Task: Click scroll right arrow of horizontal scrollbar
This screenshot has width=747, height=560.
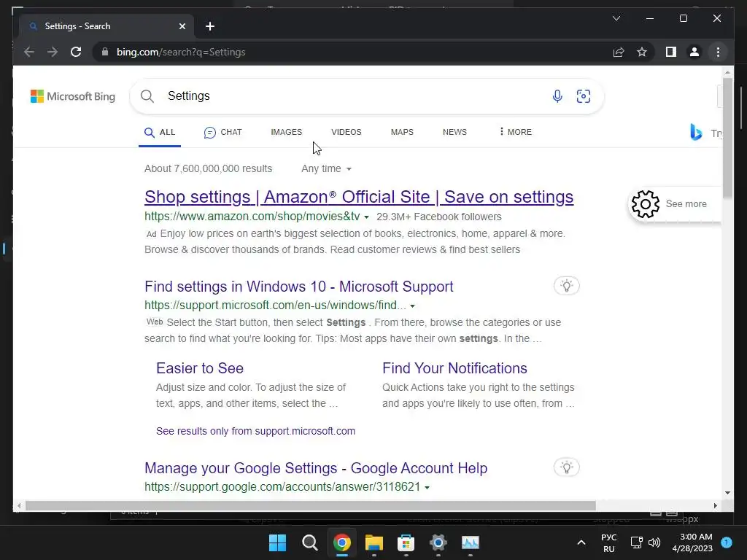Action: (x=715, y=506)
